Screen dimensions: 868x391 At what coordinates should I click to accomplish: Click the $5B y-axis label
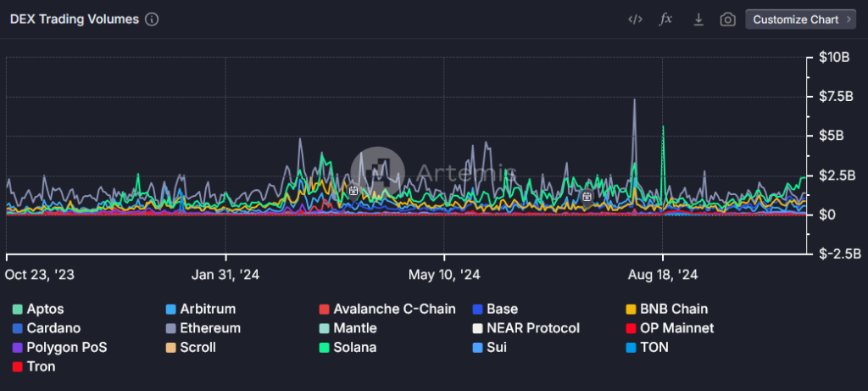click(x=832, y=137)
